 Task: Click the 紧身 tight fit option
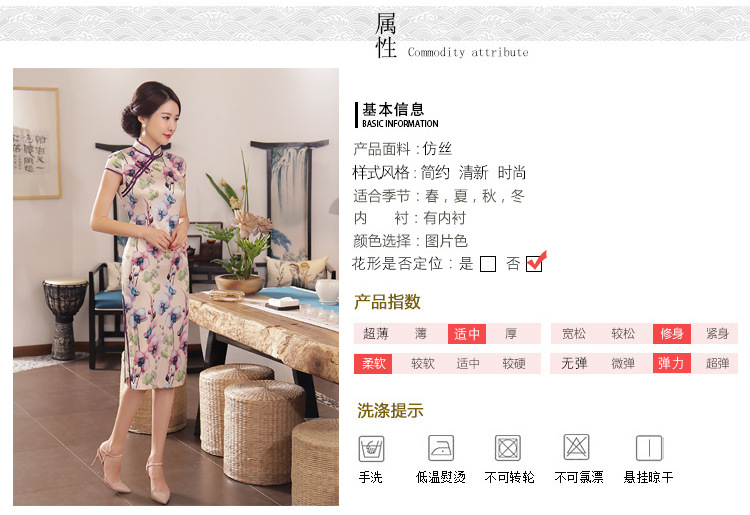(x=717, y=334)
